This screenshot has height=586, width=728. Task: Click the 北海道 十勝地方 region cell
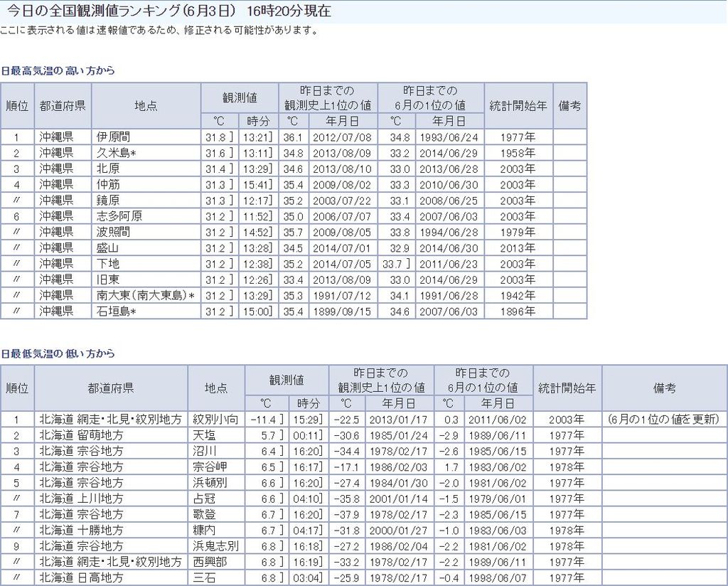click(x=81, y=531)
